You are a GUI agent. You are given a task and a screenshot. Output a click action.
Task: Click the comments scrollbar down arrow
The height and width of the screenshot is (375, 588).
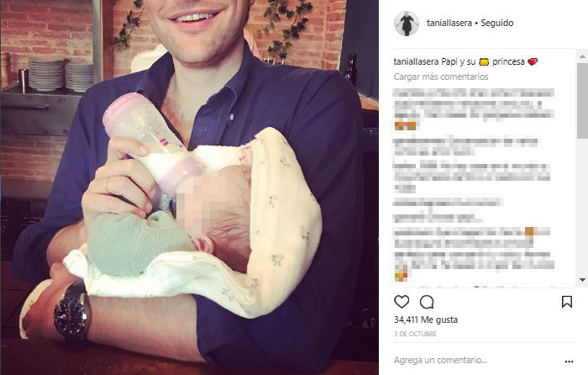pos(582,280)
